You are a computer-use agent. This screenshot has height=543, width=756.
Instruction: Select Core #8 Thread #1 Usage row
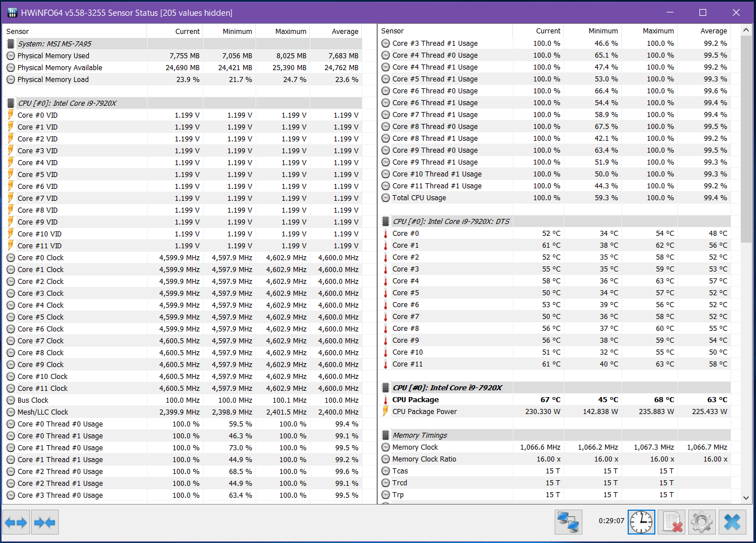554,138
